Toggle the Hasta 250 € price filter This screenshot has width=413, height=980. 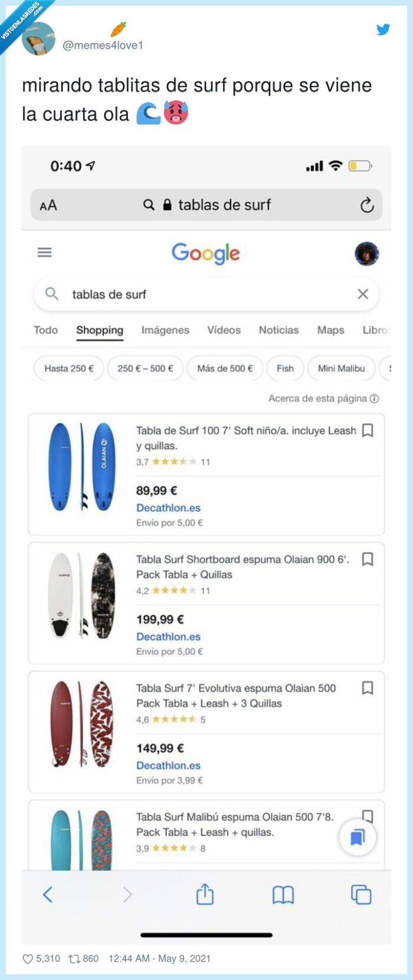pyautogui.click(x=68, y=368)
